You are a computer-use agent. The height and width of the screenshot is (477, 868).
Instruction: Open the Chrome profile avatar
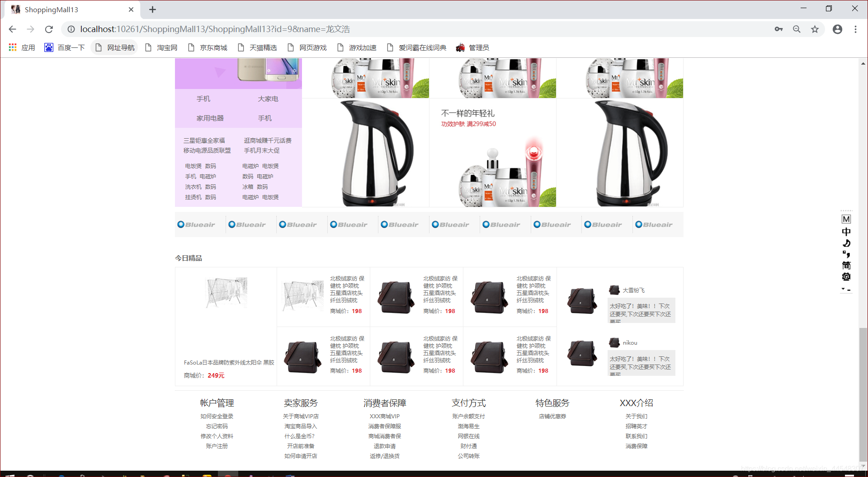(838, 29)
